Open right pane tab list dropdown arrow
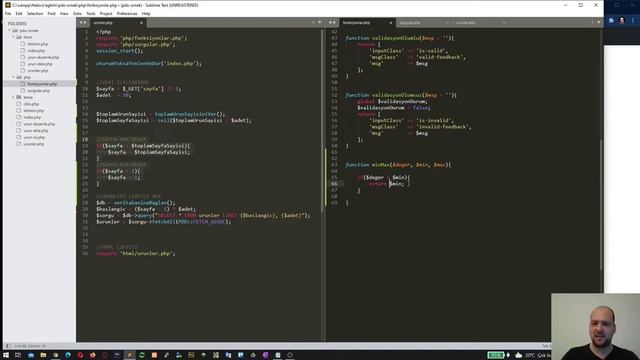The height and width of the screenshot is (360, 640). (599, 22)
